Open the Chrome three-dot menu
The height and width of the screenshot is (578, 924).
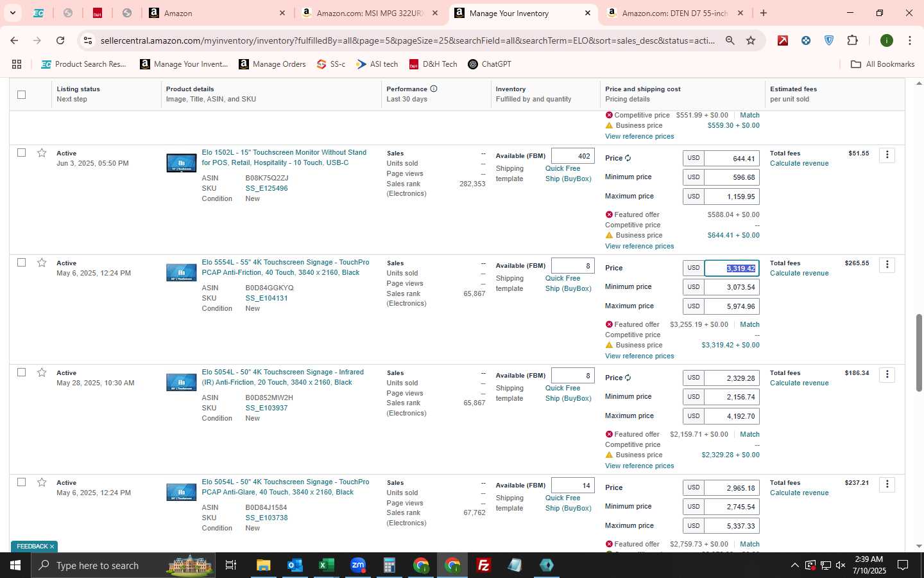909,40
